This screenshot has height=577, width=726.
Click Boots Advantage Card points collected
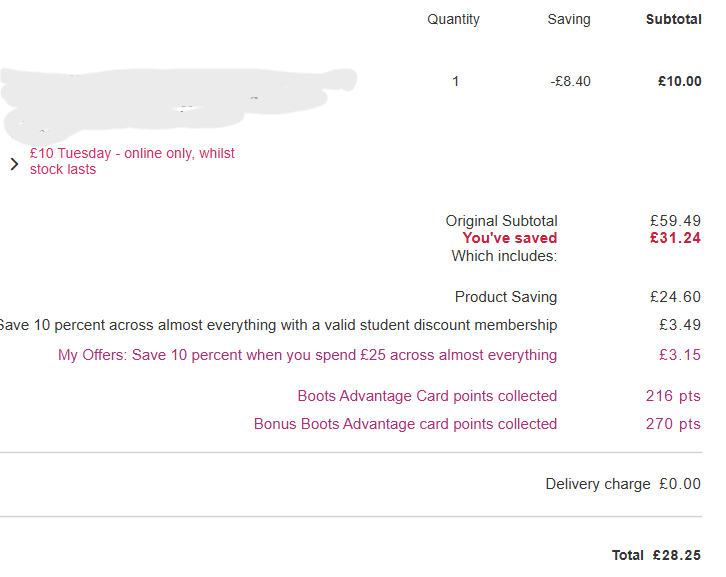pyautogui.click(x=427, y=396)
